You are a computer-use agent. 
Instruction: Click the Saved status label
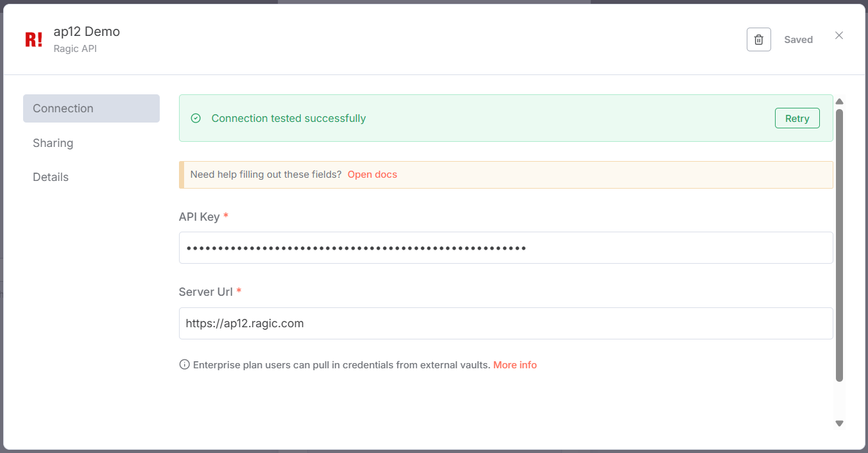coord(798,40)
